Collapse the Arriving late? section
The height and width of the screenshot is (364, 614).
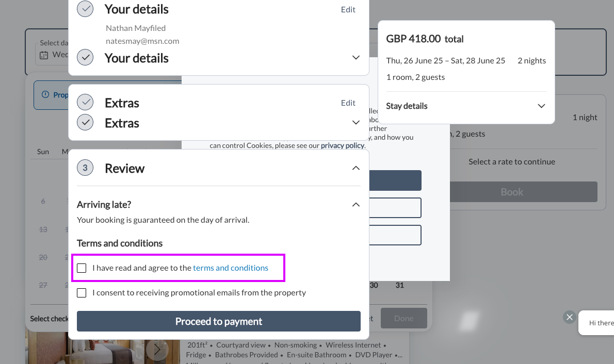(356, 205)
